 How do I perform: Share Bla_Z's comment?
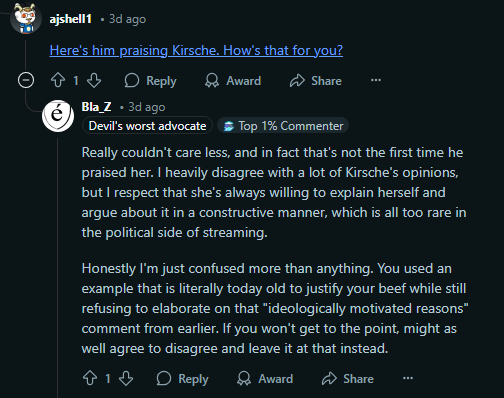[x=348, y=379]
